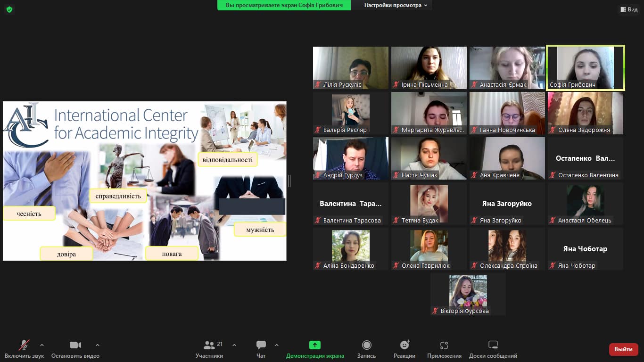Open the Whiteboards icon
The width and height of the screenshot is (644, 362).
point(493,346)
